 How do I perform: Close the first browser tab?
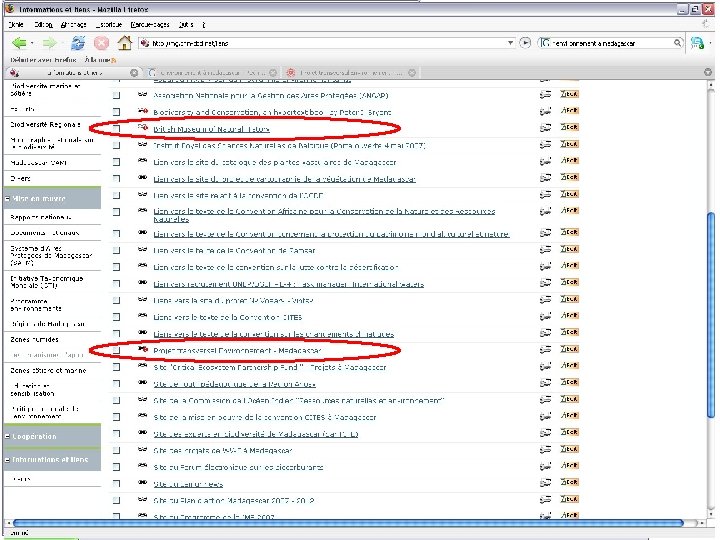pos(134,73)
